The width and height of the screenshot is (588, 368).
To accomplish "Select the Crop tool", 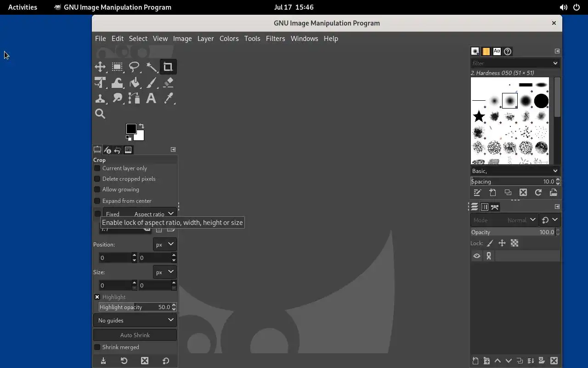I will click(168, 67).
